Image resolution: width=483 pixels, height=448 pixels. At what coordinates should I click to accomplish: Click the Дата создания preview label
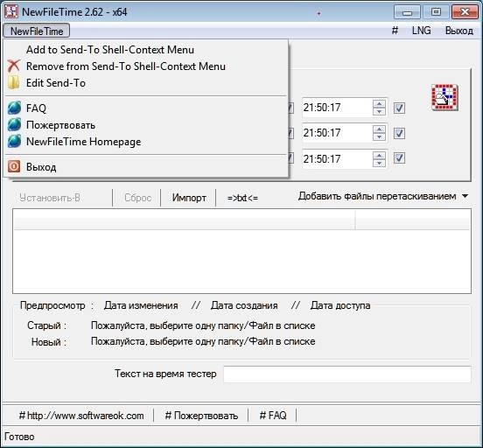[x=244, y=305]
